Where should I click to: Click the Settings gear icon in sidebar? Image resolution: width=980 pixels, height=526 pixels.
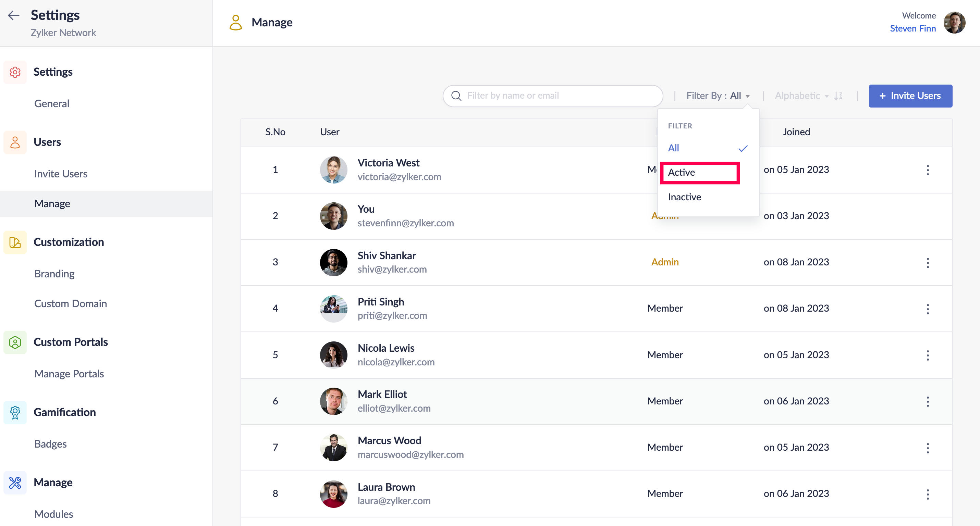click(x=15, y=72)
